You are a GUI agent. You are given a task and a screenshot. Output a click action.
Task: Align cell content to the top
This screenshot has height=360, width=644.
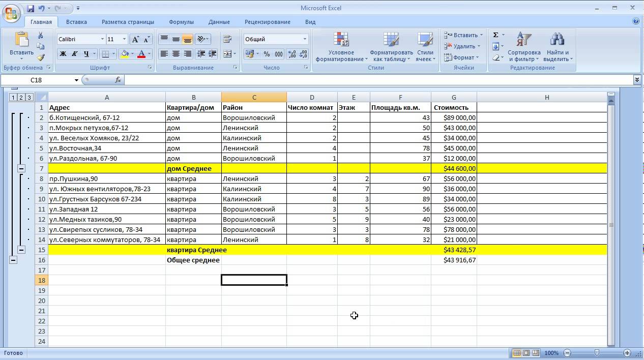pos(164,39)
